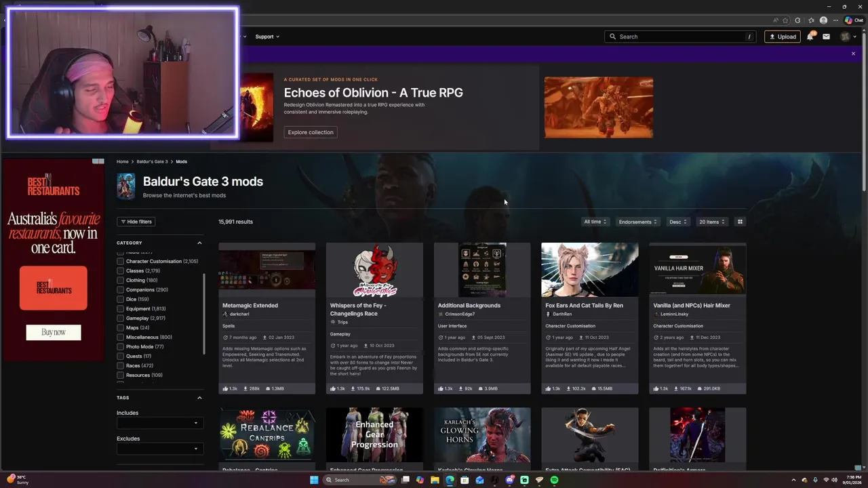Open Spotify from the taskbar
The height and width of the screenshot is (488, 868).
pos(554,480)
